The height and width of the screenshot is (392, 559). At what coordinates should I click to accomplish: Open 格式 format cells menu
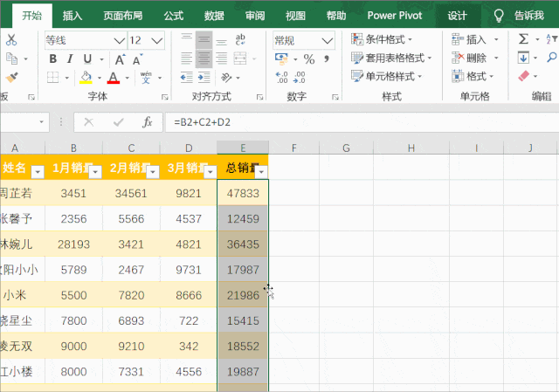pos(473,76)
